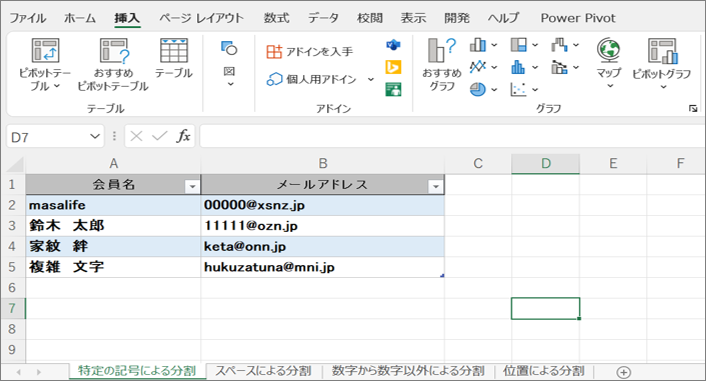Insert a column or bar chart

[x=478, y=45]
